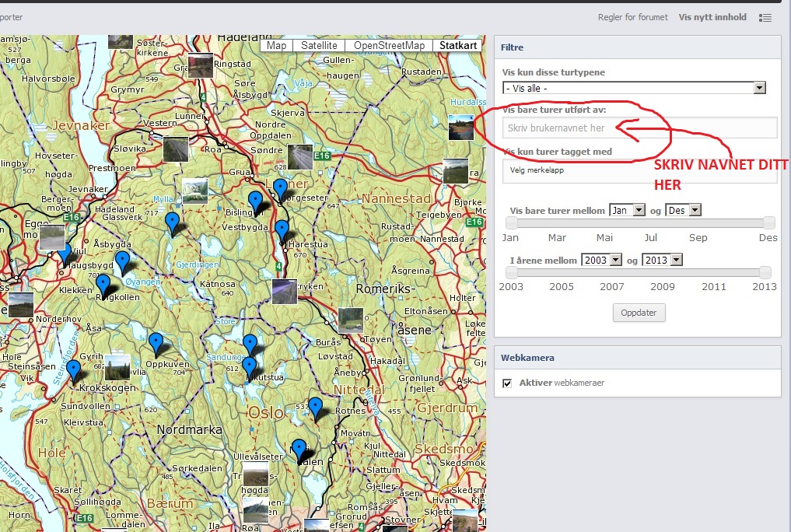Expand the Des end month dropdown

click(683, 210)
